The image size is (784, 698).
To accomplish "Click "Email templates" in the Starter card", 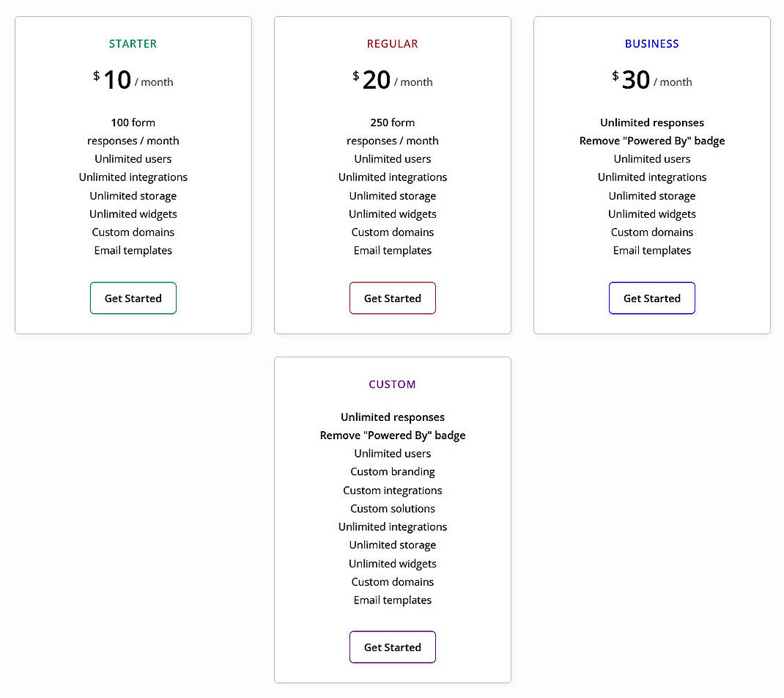I will point(133,250).
